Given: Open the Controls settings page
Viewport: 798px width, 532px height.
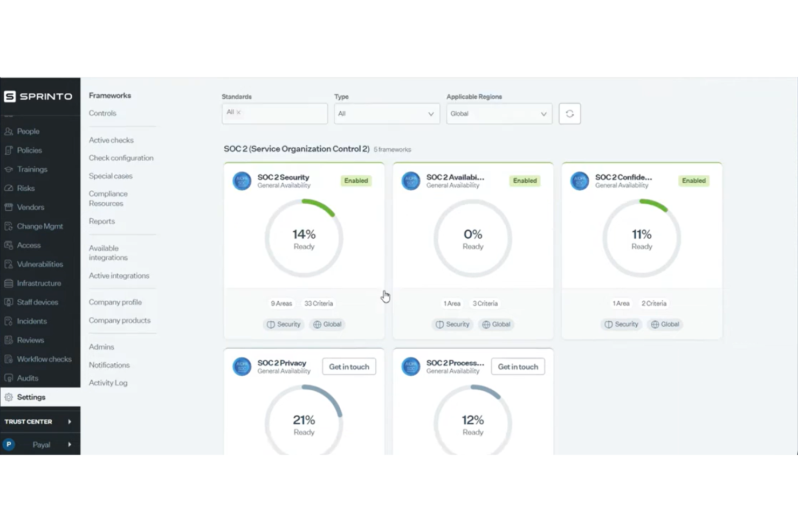Looking at the screenshot, I should pyautogui.click(x=102, y=113).
